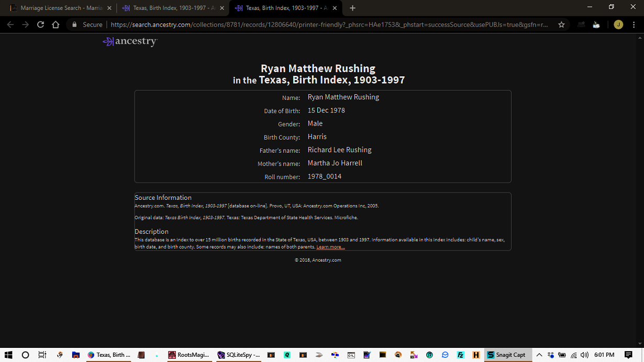
Task: Open the Windows Start menu
Action: 8,355
